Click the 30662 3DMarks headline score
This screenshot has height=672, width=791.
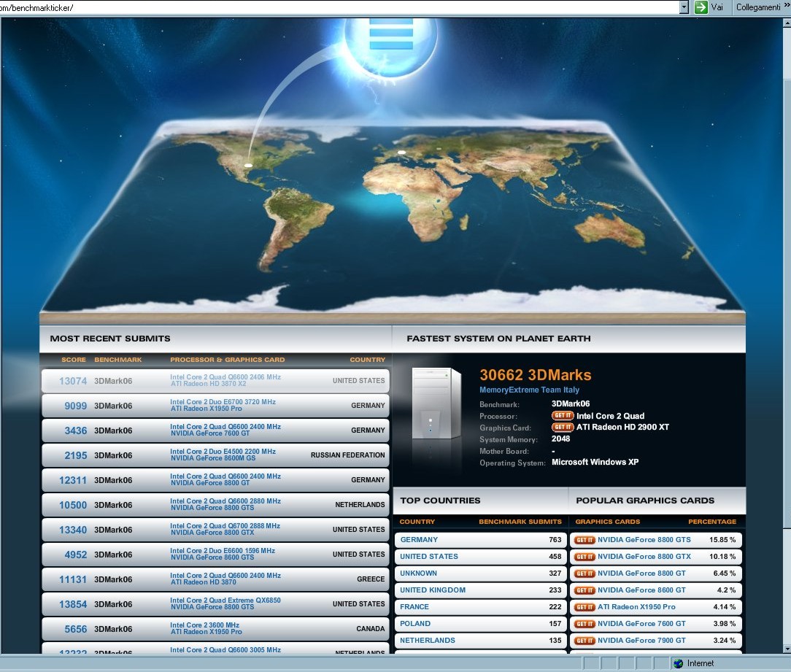[x=535, y=375]
